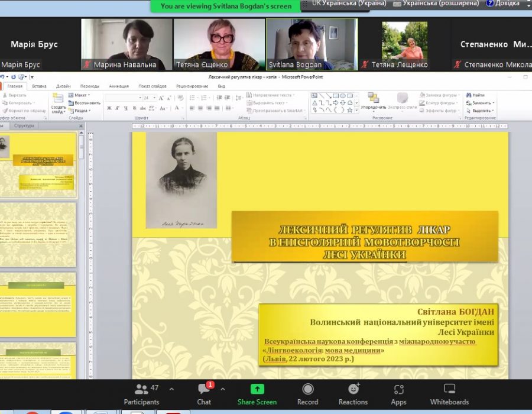Open the Reactions menu
532x414 pixels.
point(353,393)
